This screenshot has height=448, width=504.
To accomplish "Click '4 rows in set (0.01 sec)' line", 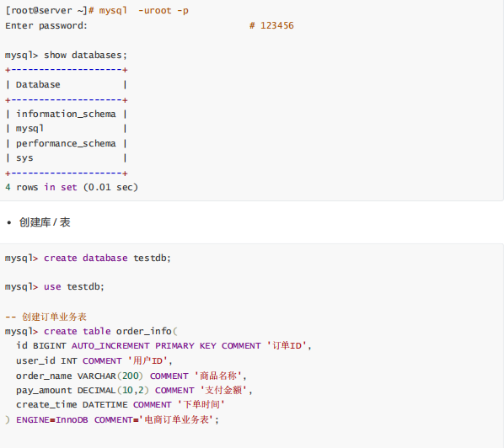I will (x=72, y=187).
